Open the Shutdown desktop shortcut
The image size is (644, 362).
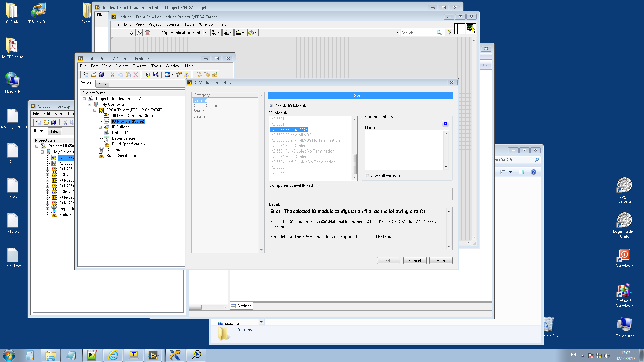click(x=624, y=258)
